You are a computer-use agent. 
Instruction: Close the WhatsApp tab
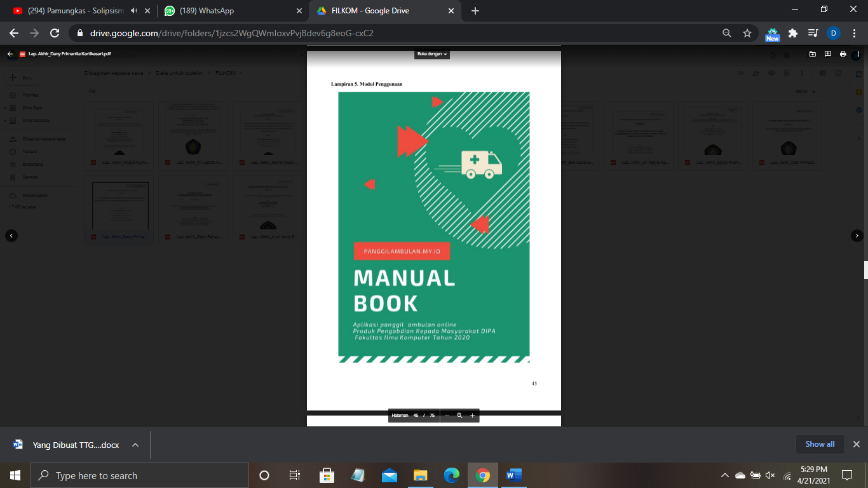(x=300, y=11)
